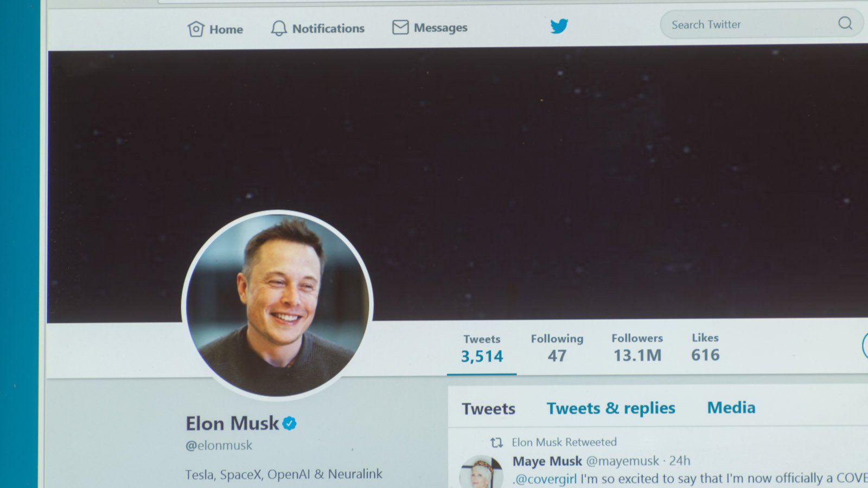Click Maye Musk's avatar thumbnail

(x=481, y=473)
